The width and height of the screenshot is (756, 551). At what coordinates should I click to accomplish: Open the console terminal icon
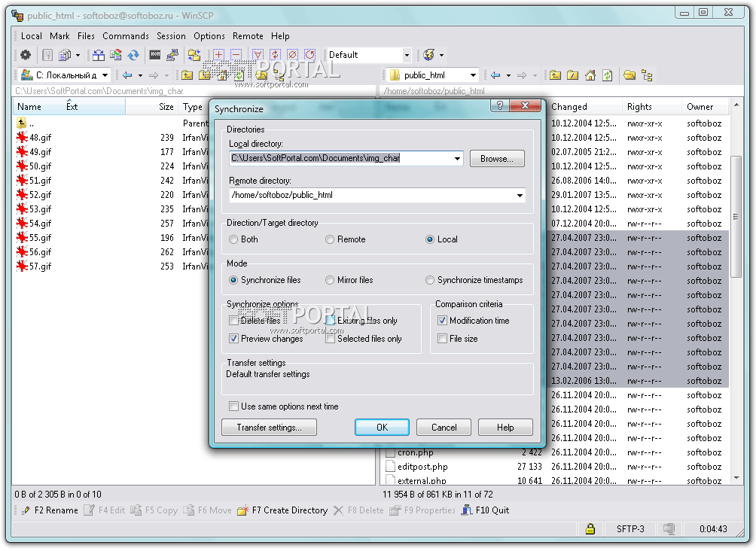155,54
